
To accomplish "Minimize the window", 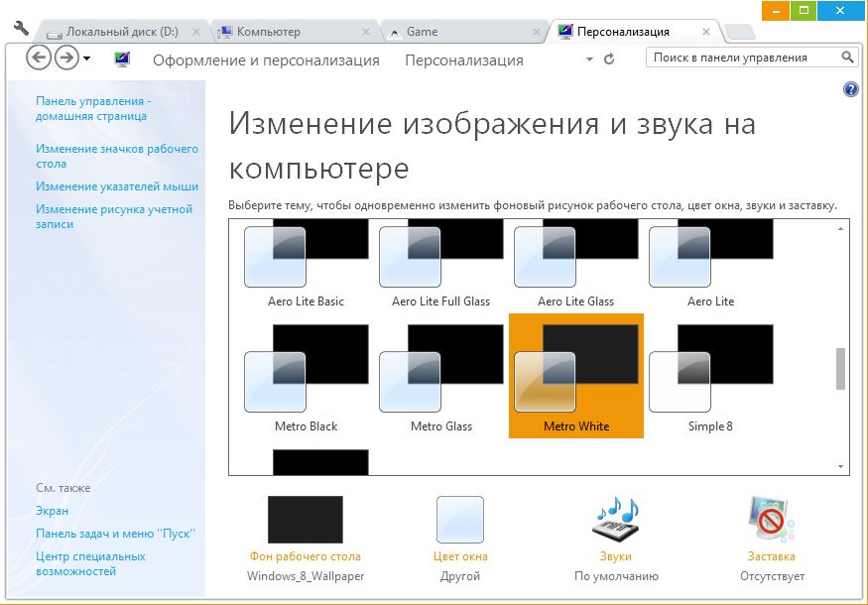I will [x=775, y=11].
